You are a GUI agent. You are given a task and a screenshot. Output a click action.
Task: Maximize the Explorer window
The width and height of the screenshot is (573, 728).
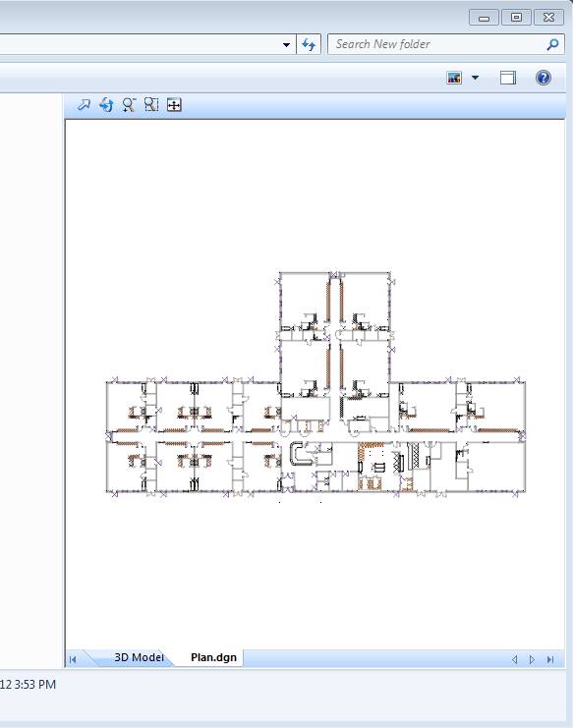pyautogui.click(x=516, y=18)
